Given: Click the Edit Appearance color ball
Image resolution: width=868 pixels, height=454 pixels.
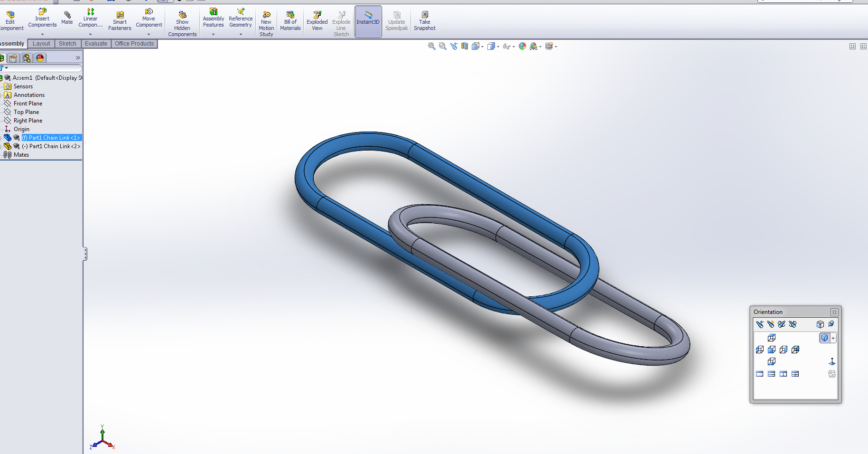Looking at the screenshot, I should (523, 46).
